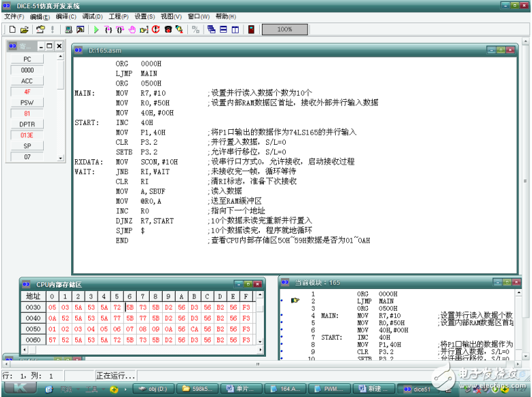Click the percent sign toolbar icon
This screenshot has width=532, height=397.
coord(196,29)
